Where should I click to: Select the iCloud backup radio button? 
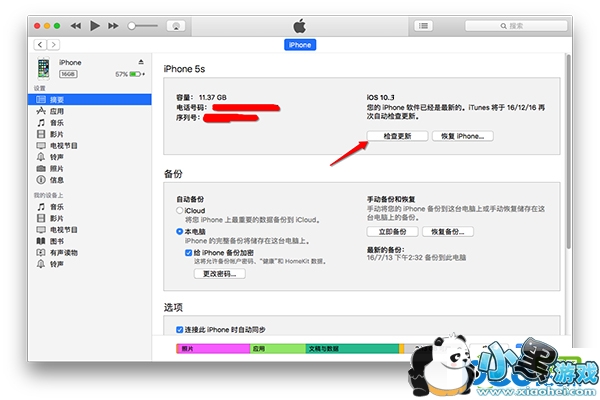coord(179,210)
